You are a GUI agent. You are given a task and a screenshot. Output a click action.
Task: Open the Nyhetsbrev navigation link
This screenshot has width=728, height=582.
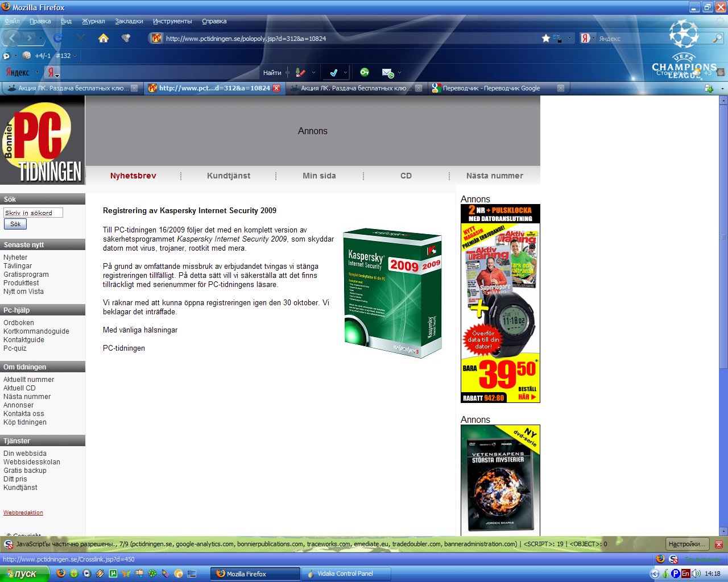pos(133,176)
